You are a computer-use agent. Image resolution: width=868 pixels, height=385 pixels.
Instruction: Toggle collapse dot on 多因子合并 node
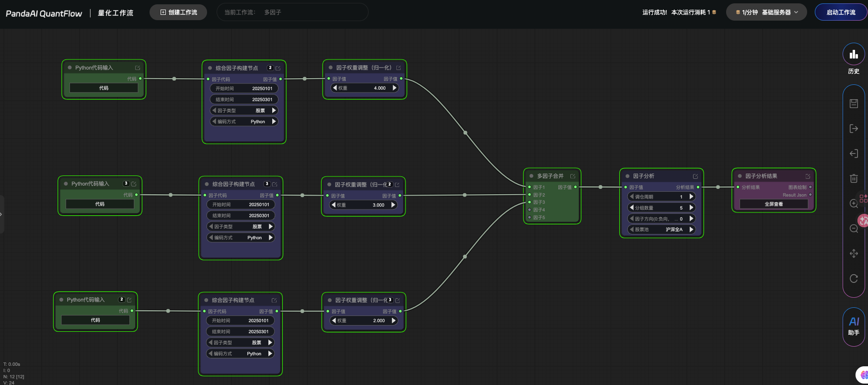(531, 176)
